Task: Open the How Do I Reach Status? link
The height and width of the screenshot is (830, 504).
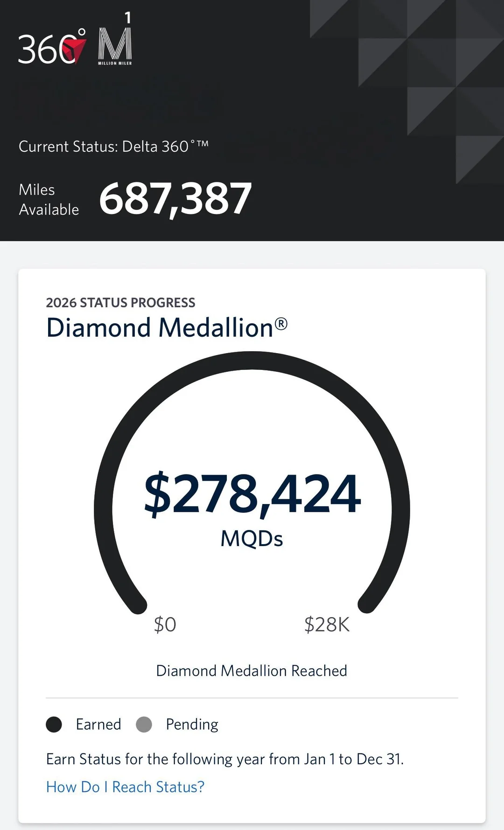Action: point(125,787)
